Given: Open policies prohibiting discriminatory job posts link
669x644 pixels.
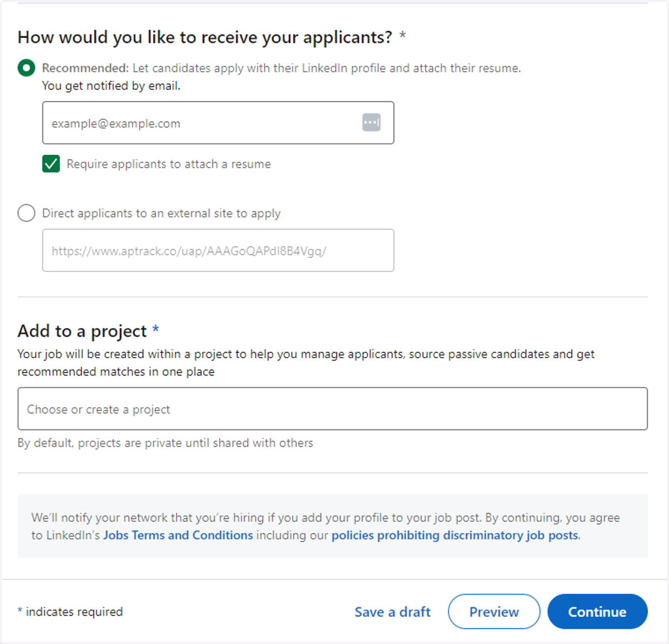Looking at the screenshot, I should (455, 535).
